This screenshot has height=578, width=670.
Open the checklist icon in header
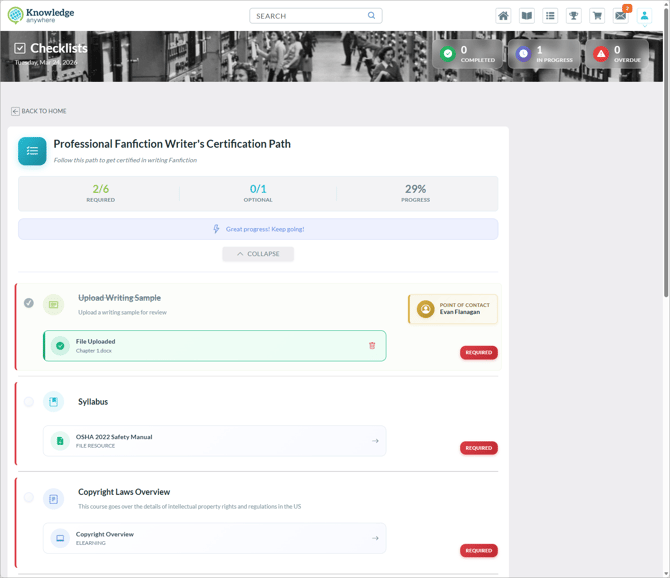[x=550, y=16]
